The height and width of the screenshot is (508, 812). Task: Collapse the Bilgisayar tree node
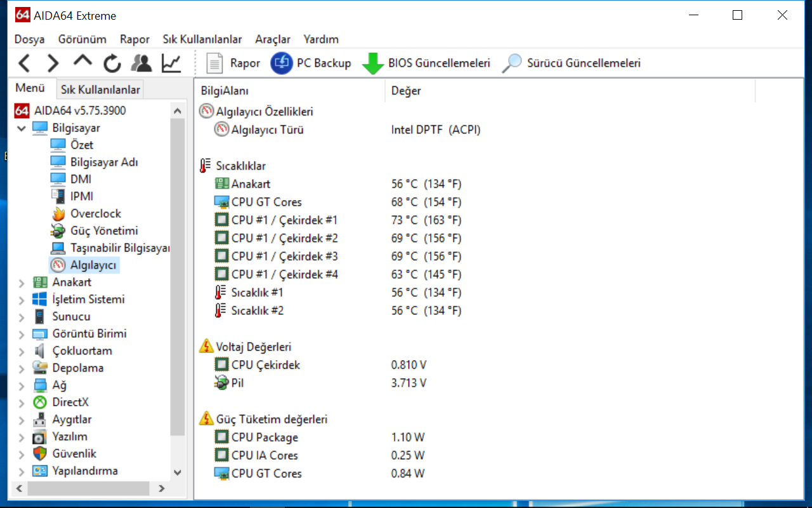tap(22, 128)
